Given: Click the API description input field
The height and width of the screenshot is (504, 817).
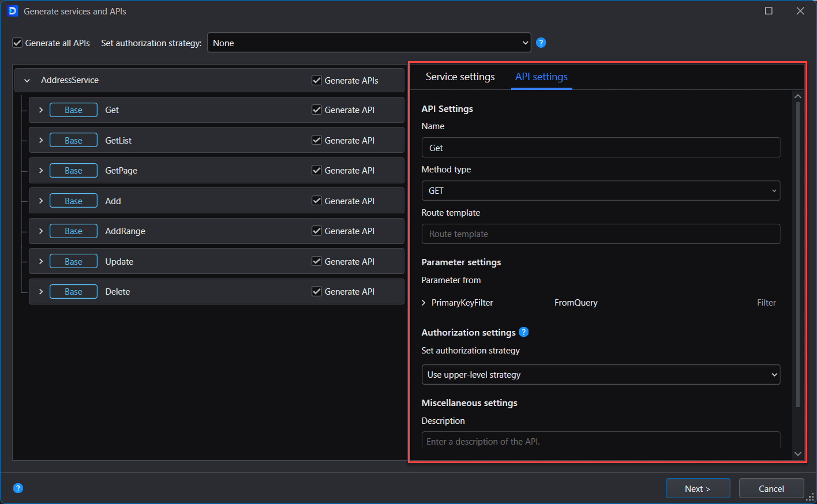Looking at the screenshot, I should coord(601,441).
